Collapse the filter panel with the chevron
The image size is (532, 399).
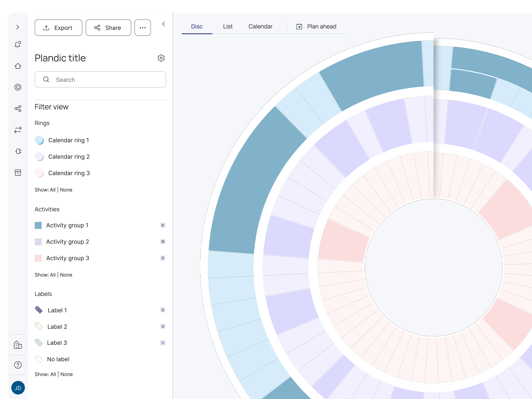point(163,24)
